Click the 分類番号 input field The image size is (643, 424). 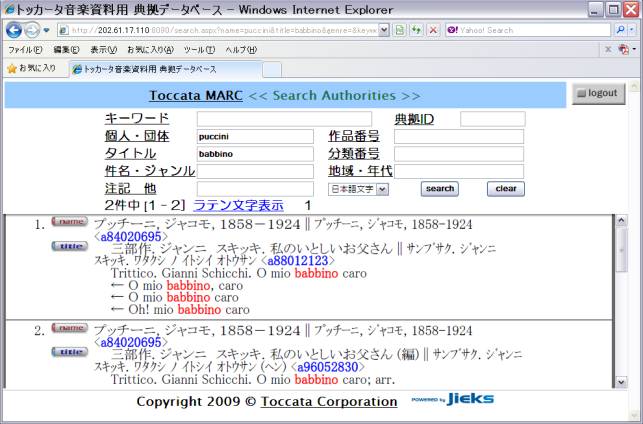tap(459, 154)
